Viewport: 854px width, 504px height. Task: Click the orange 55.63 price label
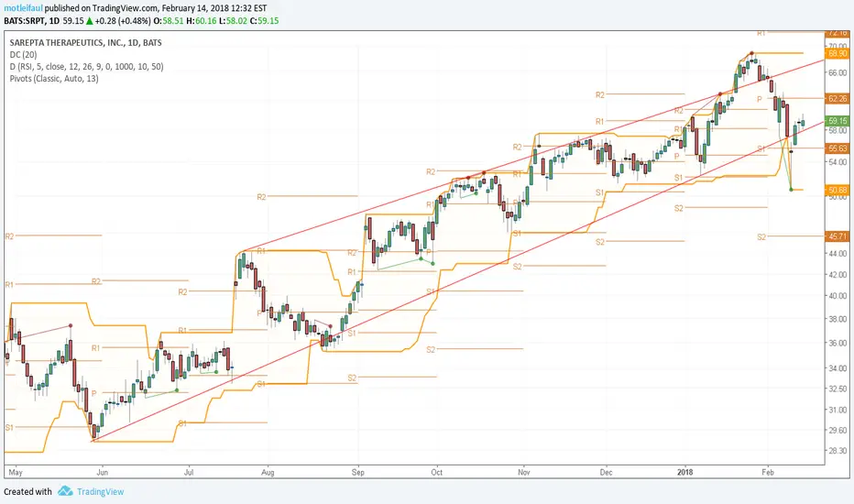(838, 148)
